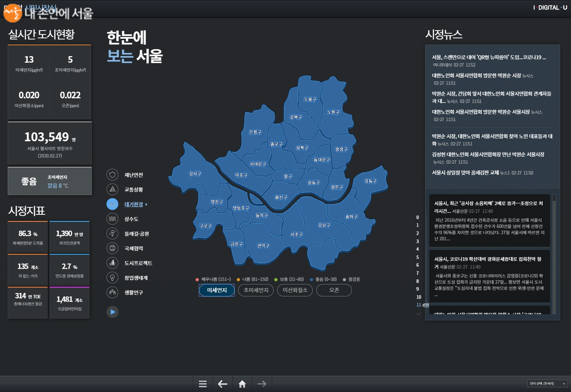The width and height of the screenshot is (571, 392).
Task: Click the 재난안전 shield icon
Action: click(112, 175)
